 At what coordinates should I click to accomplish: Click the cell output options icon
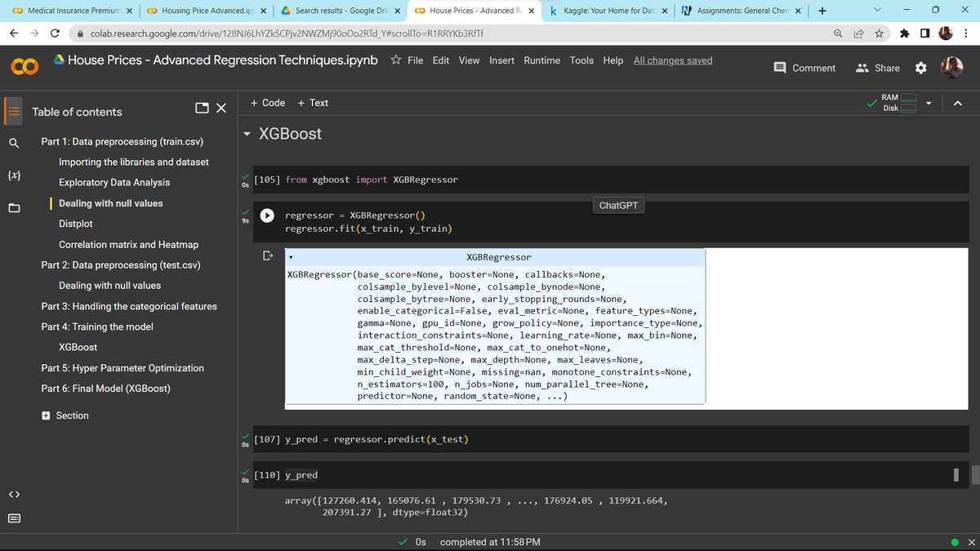point(266,256)
